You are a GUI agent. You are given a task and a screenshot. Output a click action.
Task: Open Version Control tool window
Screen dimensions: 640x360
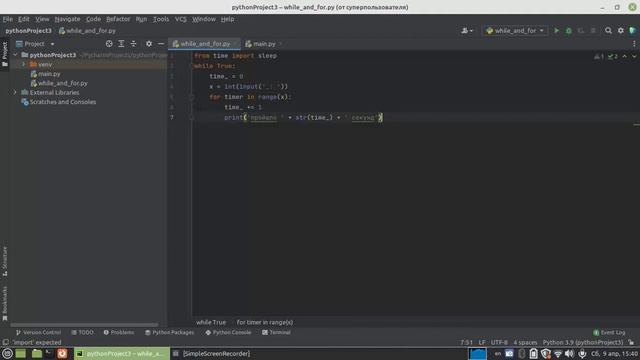[38, 332]
